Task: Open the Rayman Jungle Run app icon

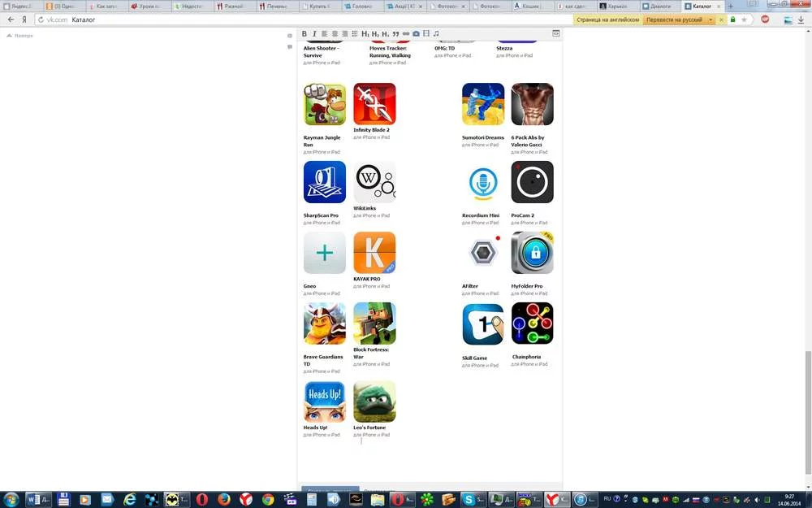Action: (325, 104)
